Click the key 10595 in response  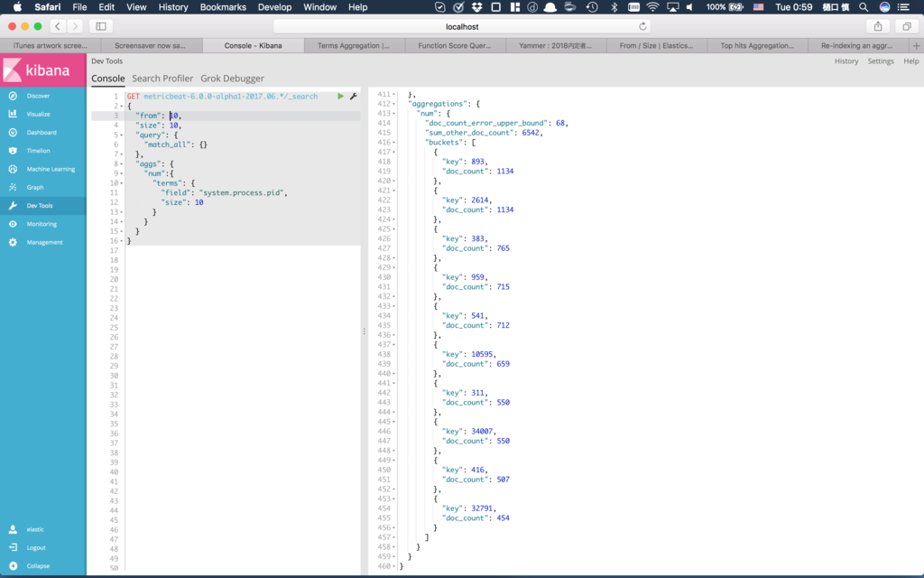[482, 354]
